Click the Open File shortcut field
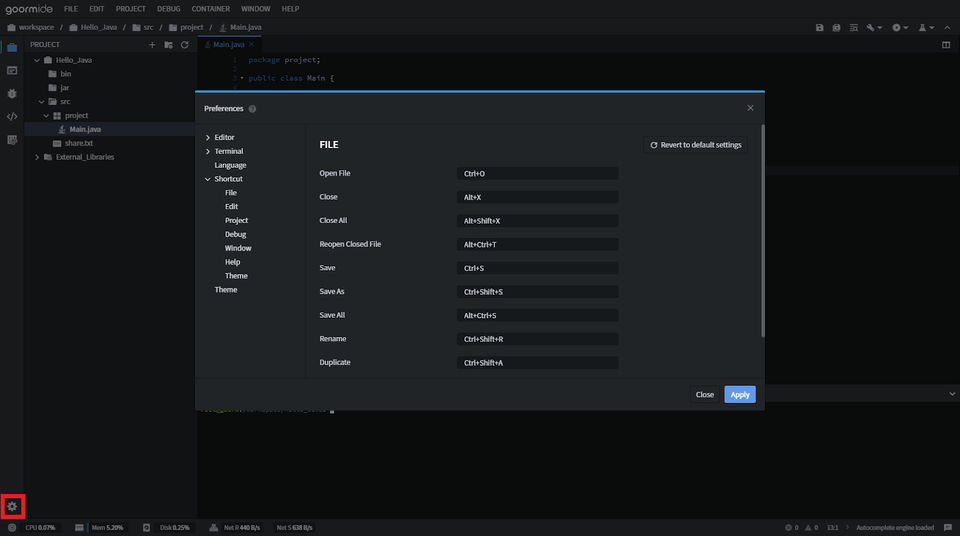The image size is (960, 536). pos(537,174)
